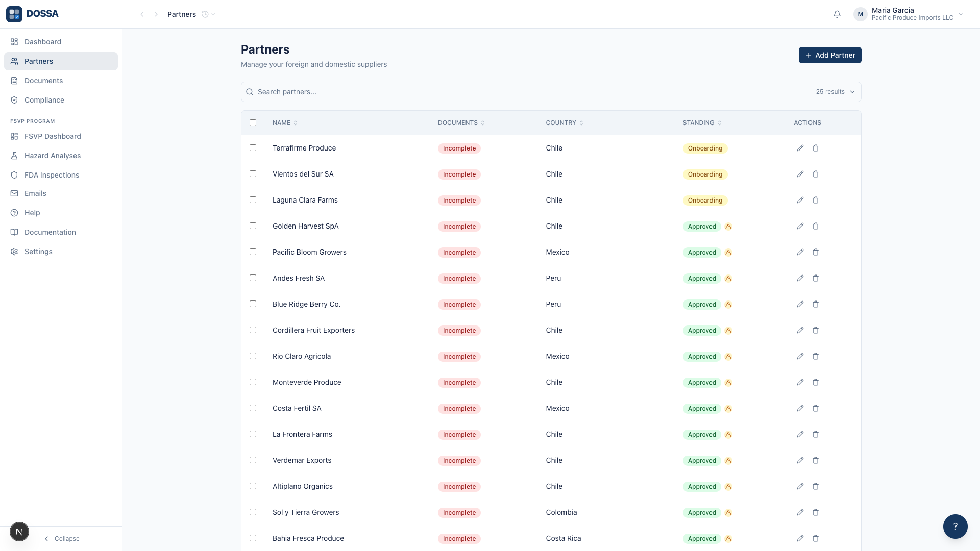Tick the Laguna Clara Farms checkbox

[253, 199]
